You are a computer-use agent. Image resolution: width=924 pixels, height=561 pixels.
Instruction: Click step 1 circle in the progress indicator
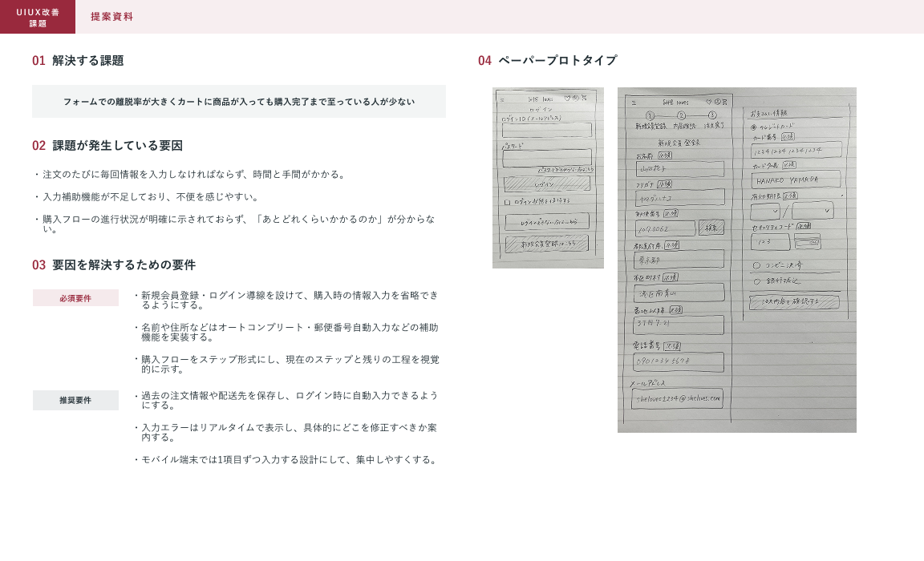click(650, 116)
